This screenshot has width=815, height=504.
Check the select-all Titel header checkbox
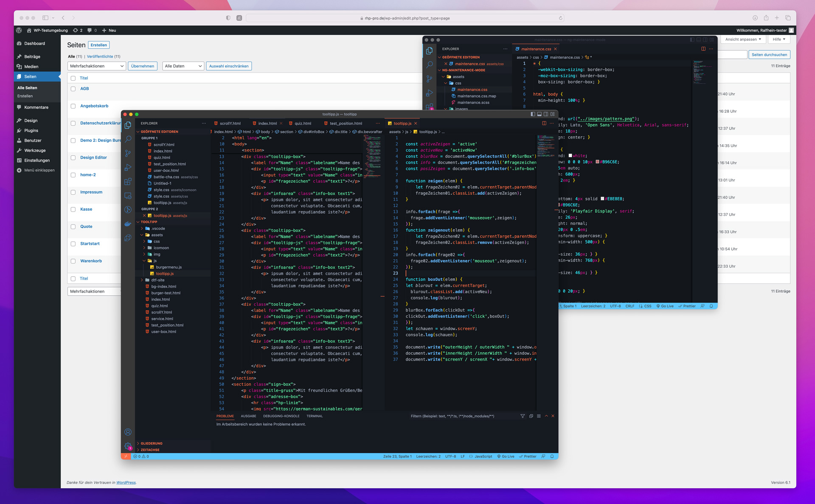73,78
